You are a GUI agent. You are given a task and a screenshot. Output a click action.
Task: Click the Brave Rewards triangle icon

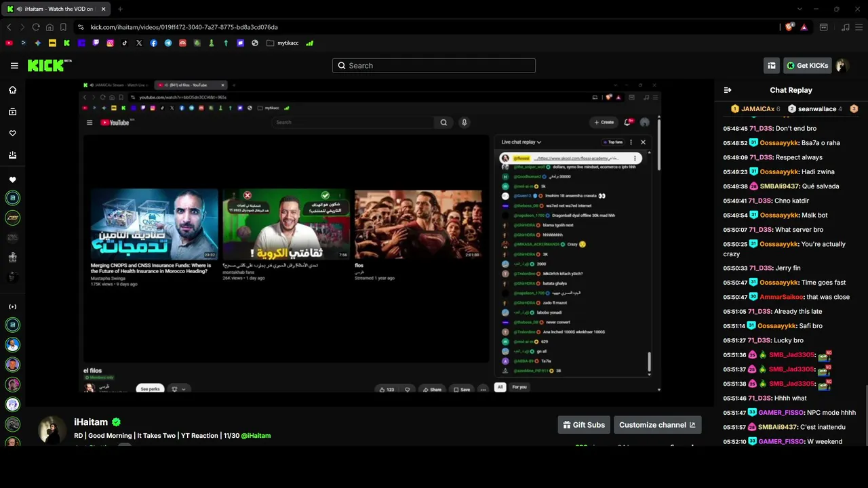[804, 27]
